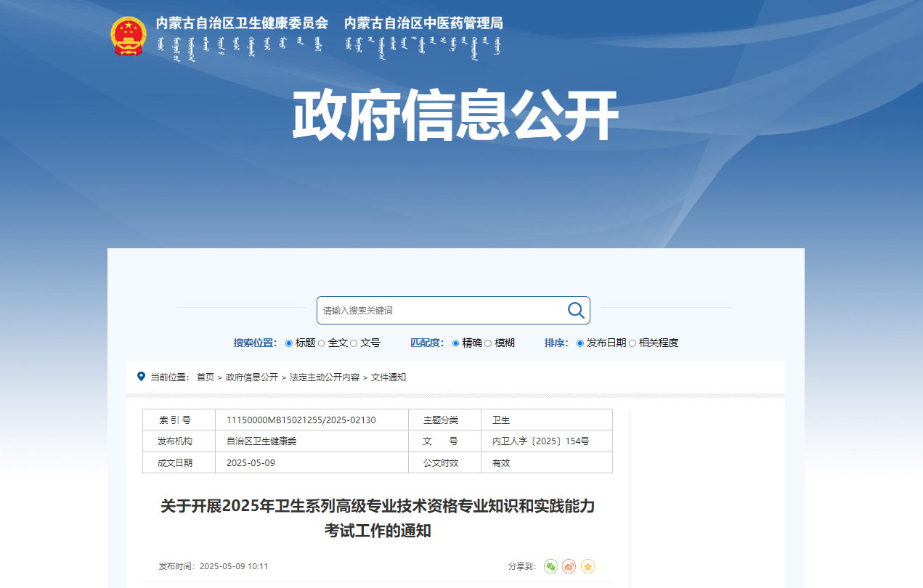Select the 文号 search position radio
923x588 pixels.
[354, 343]
